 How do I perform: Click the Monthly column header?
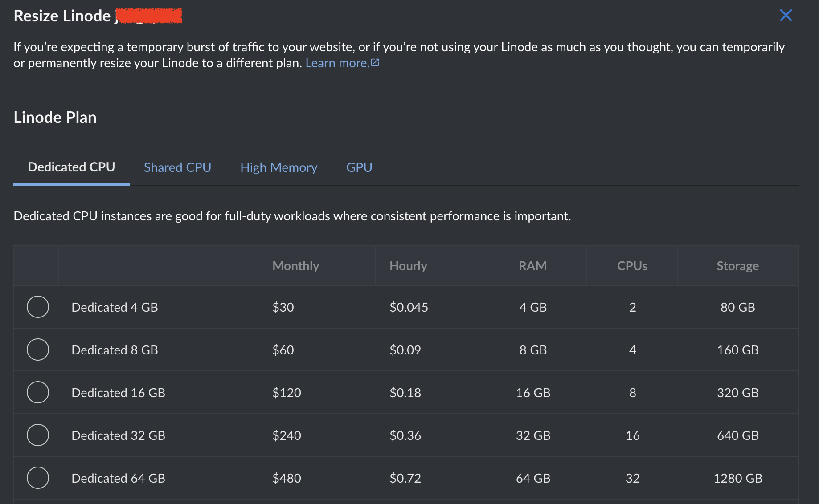click(x=296, y=266)
